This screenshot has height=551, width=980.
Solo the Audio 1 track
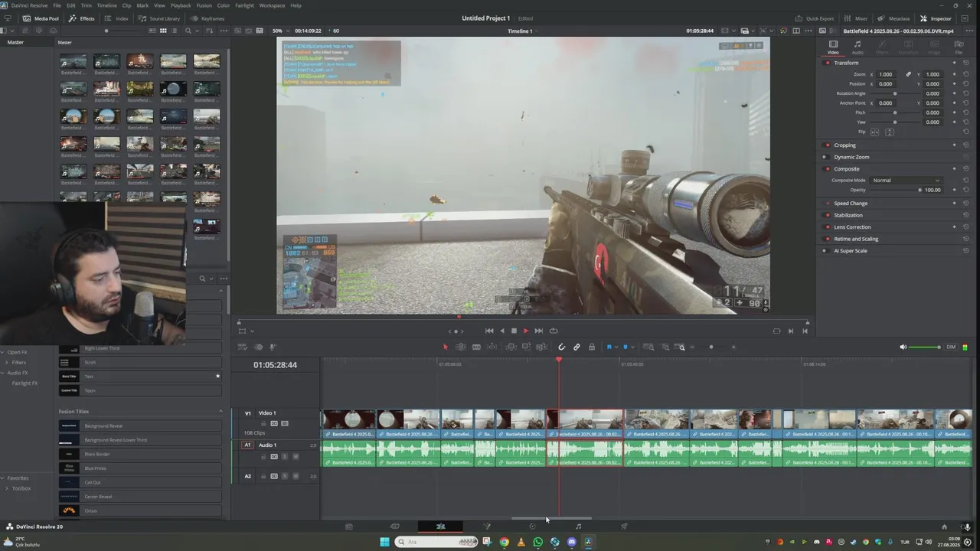(x=285, y=457)
